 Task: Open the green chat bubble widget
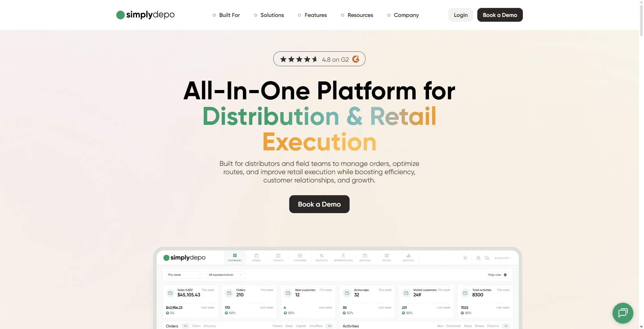pyautogui.click(x=623, y=313)
